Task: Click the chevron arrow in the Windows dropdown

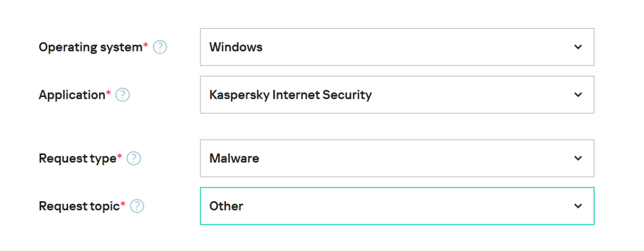Action: (578, 47)
